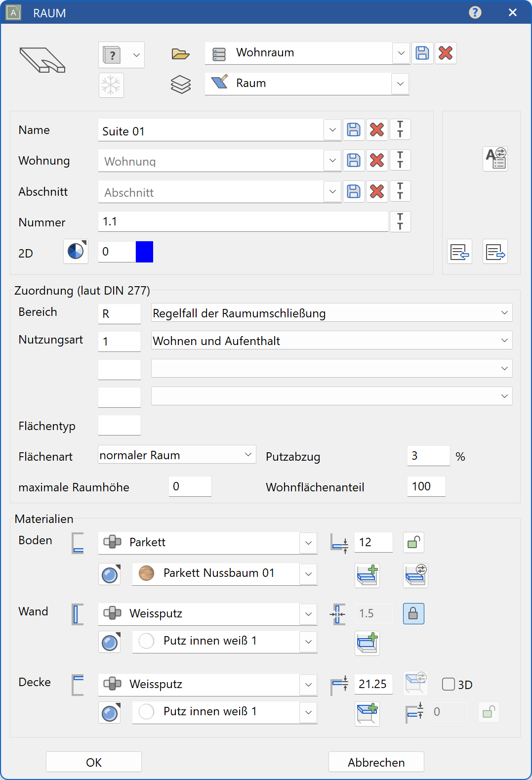
Task: Expand Decke Weissputz material dropdown
Action: pos(308,685)
